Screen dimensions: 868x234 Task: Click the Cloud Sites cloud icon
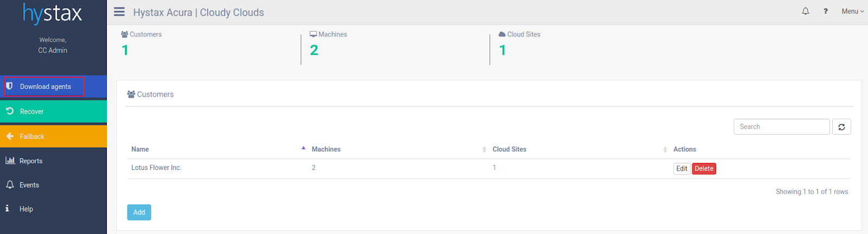click(502, 34)
